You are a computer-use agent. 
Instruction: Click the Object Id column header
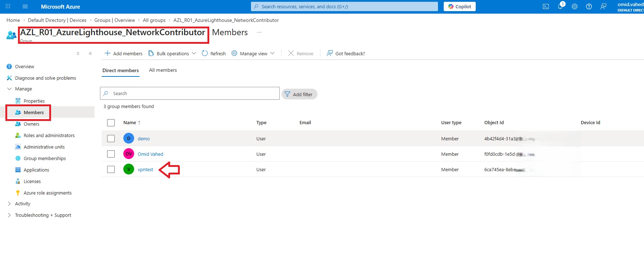click(x=494, y=122)
